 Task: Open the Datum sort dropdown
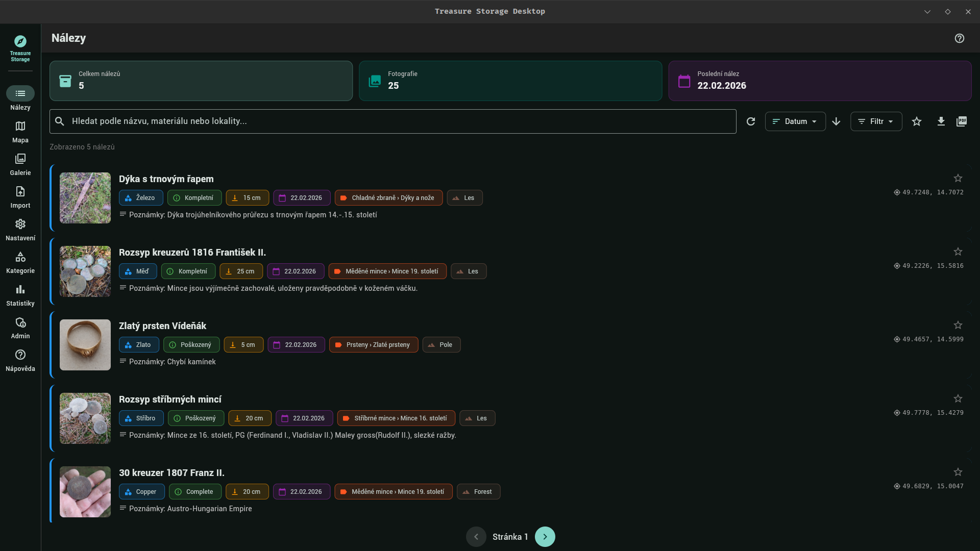pyautogui.click(x=795, y=121)
